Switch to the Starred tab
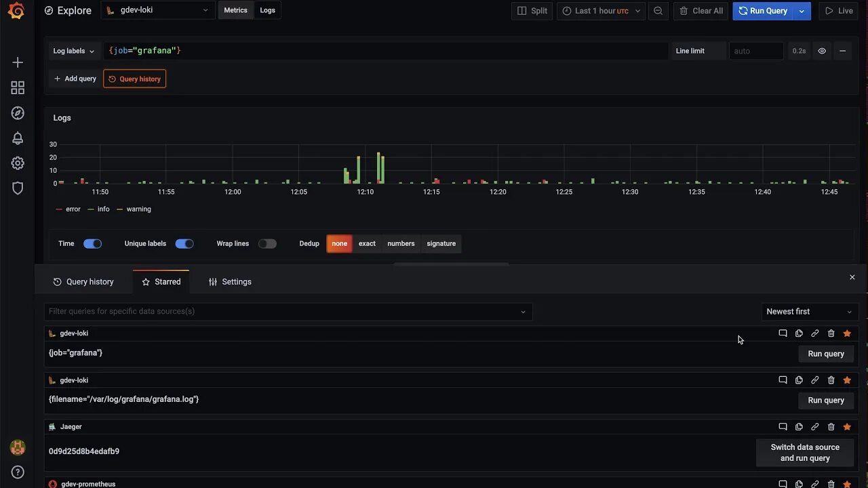Viewport: 868px width, 488px height. [x=161, y=282]
